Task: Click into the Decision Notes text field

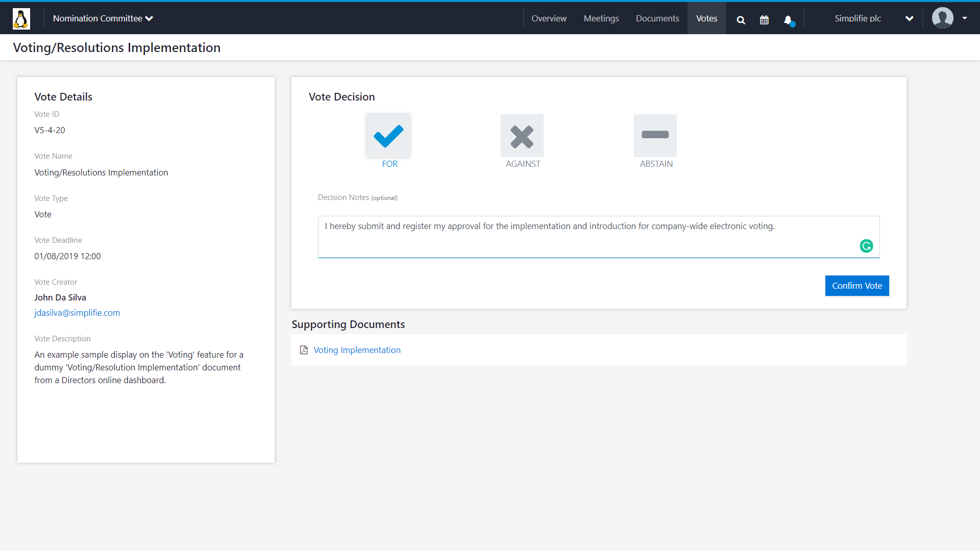Action: tap(599, 237)
